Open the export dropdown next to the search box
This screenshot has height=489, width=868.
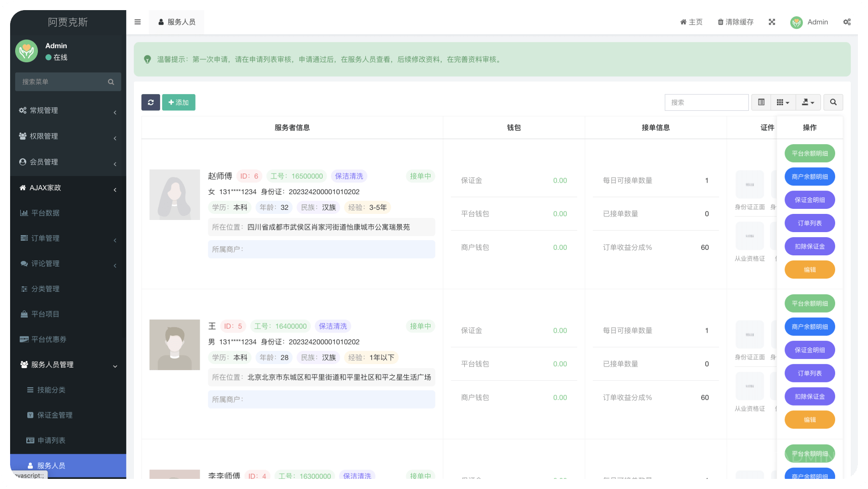[x=808, y=102]
